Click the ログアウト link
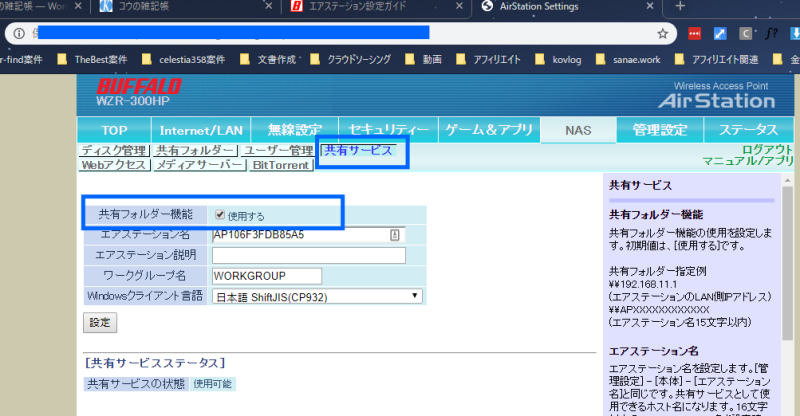 coord(767,149)
